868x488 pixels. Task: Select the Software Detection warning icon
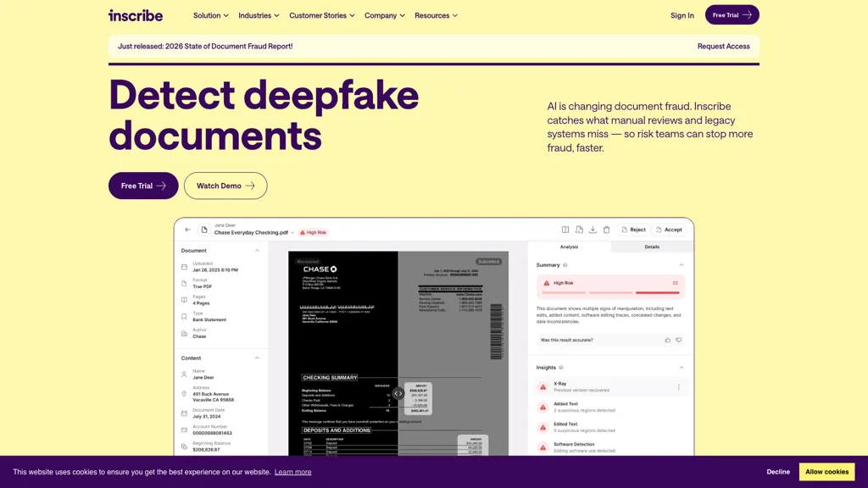tap(543, 447)
